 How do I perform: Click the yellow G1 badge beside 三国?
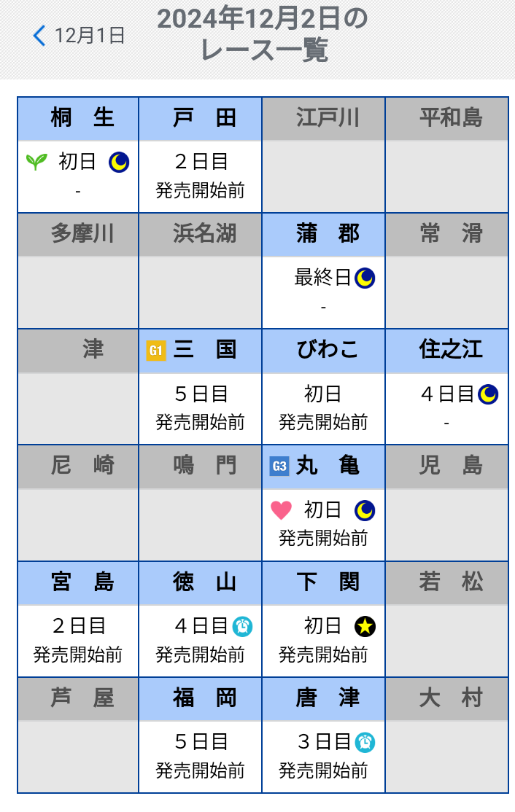[155, 351]
